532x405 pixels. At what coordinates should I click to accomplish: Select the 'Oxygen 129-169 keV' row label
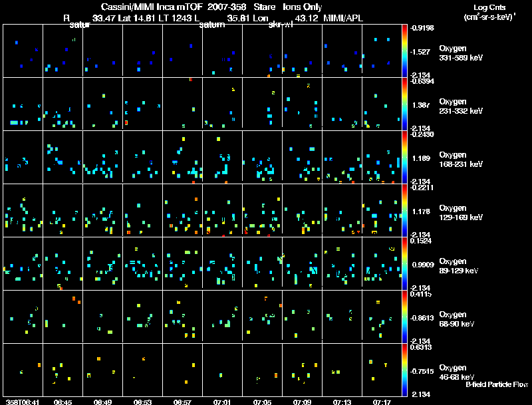[x=461, y=213]
